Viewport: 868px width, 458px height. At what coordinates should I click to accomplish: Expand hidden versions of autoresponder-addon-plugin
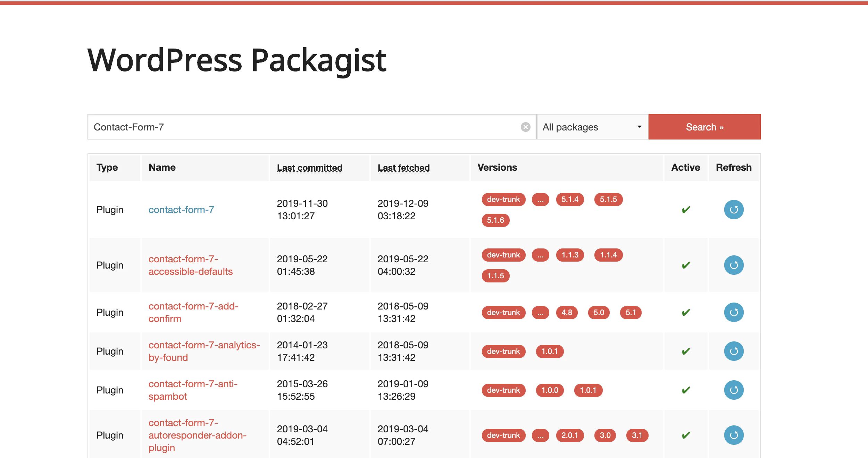tap(541, 435)
